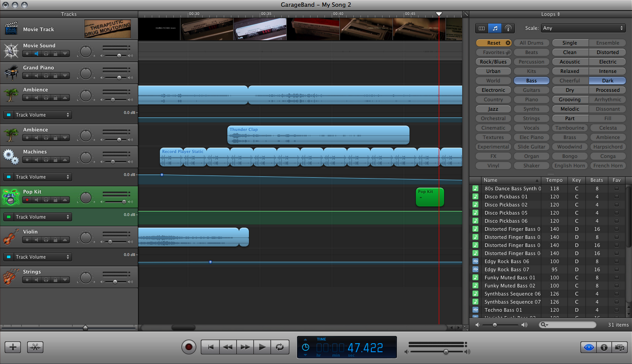This screenshot has height=364, width=632.
Task: Click the Reset button in the Loops browser
Action: pyautogui.click(x=493, y=42)
